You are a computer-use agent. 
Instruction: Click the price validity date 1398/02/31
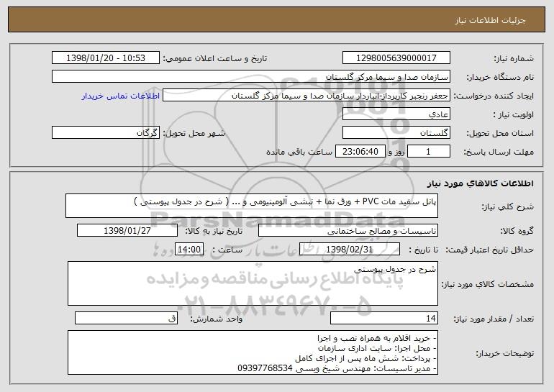350,250
